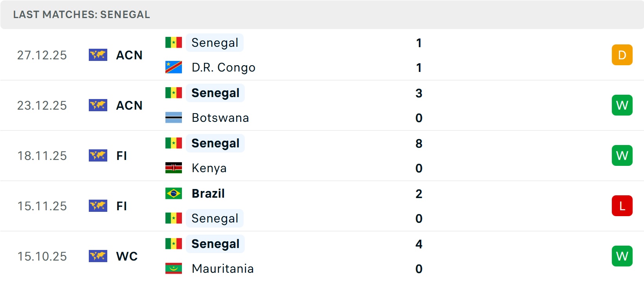The height and width of the screenshot is (281, 644).
Task: Click the orange D draw badge
Action: [x=622, y=55]
